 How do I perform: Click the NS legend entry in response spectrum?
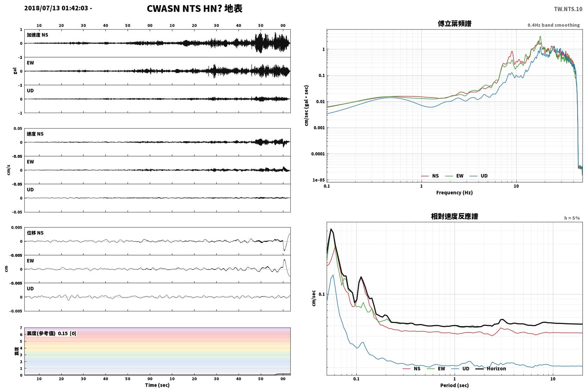[412, 368]
